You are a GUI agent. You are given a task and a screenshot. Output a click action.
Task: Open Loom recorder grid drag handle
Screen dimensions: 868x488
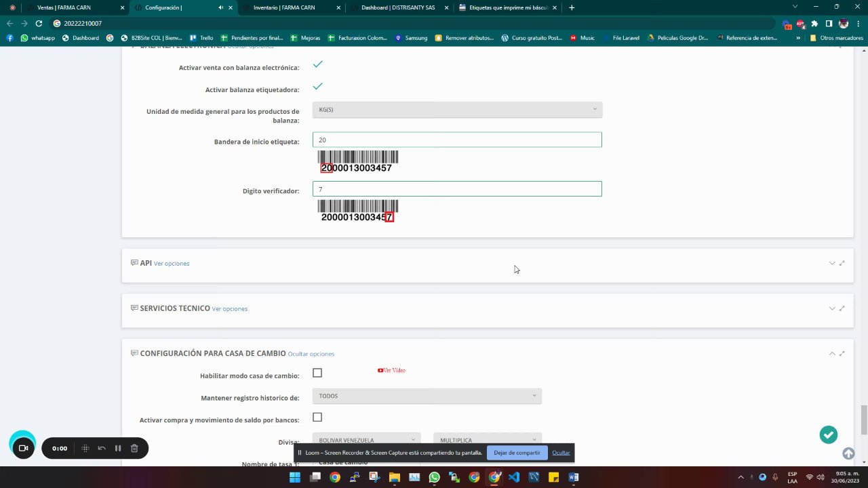[85, 448]
